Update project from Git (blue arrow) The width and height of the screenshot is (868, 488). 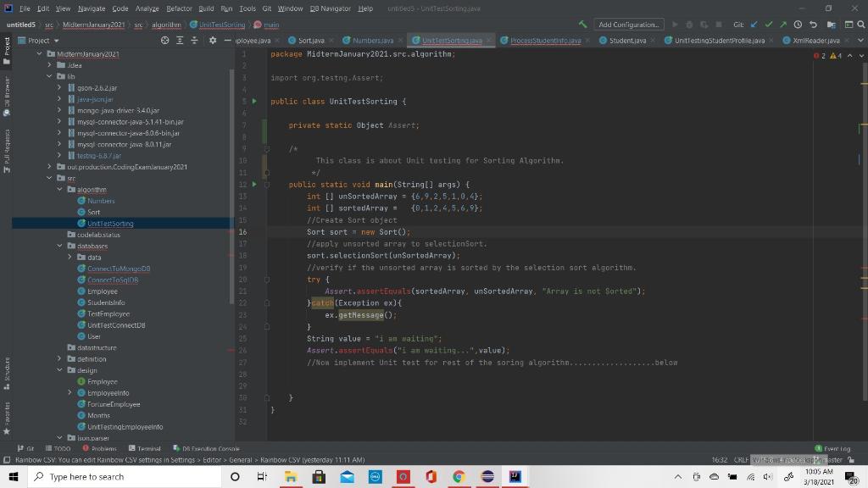pyautogui.click(x=753, y=25)
